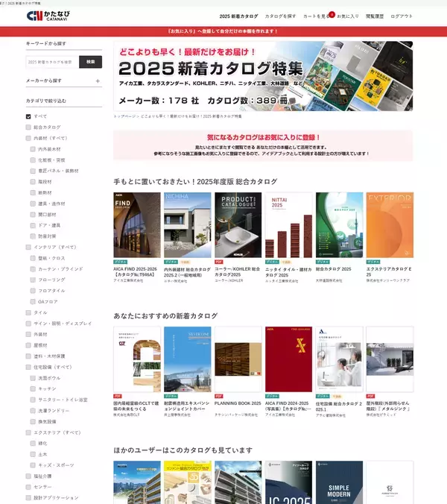Screen dimensions: 447x504
Task: Open the red AICA FIND 2024-2025 cover
Action: tap(289, 359)
